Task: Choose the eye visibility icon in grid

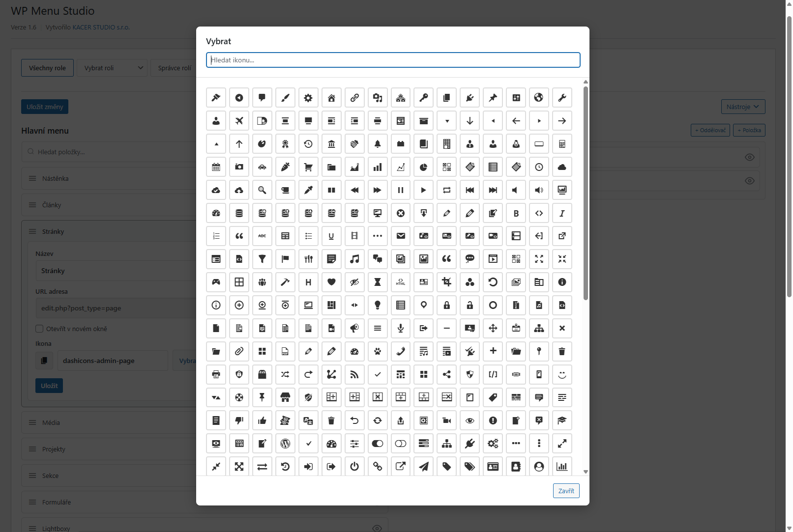Action: (470, 420)
